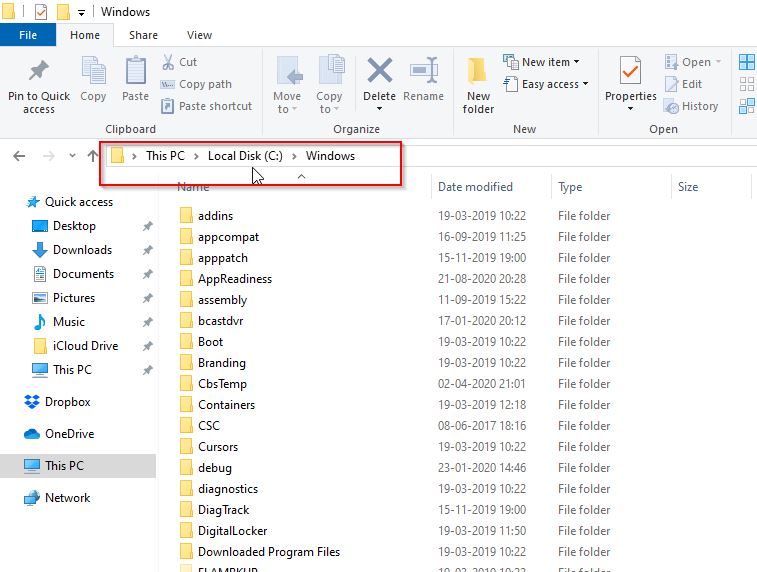This screenshot has width=757, height=572.
Task: Select the assembly folder icon
Action: click(186, 300)
